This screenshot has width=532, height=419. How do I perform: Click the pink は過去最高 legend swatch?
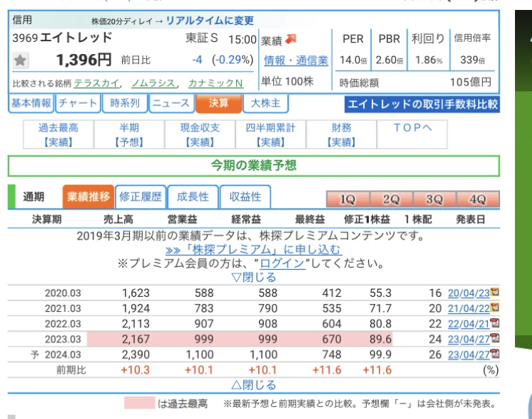point(140,403)
